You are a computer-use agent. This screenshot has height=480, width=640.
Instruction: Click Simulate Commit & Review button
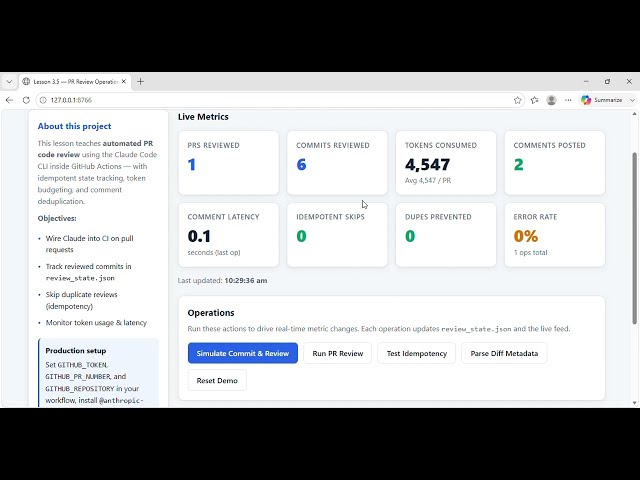(x=243, y=353)
